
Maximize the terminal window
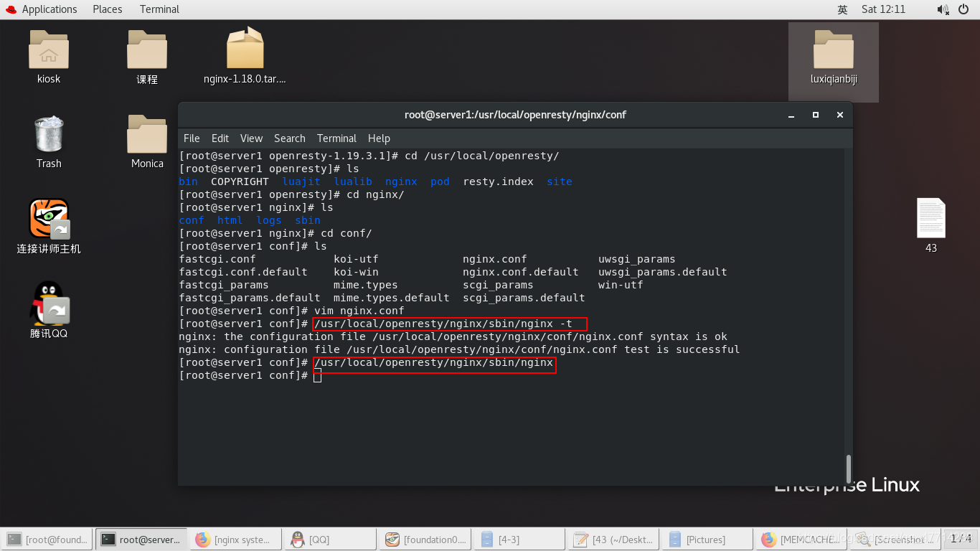pos(815,115)
